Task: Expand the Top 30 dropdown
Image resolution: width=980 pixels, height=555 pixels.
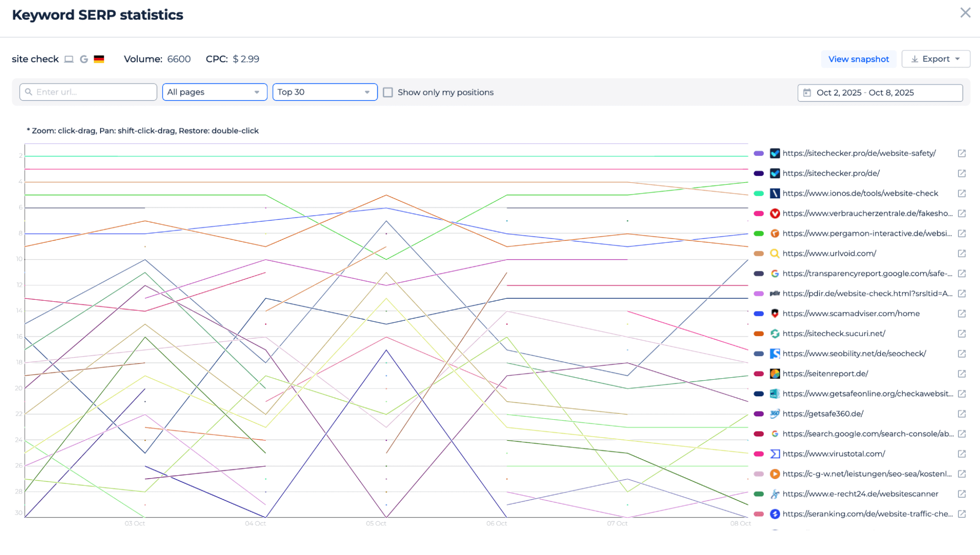Action: pos(325,92)
